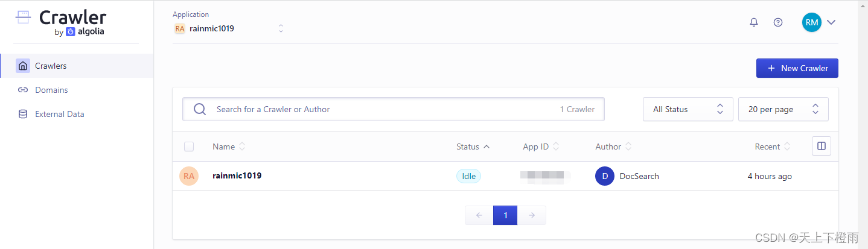The image size is (868, 249).
Task: Click the '1 Crawler' count text
Action: 577,109
